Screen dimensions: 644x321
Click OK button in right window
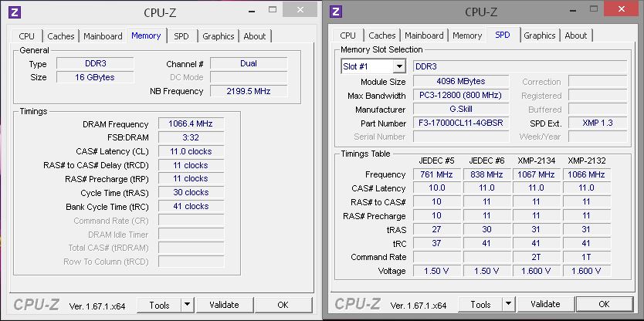(604, 304)
